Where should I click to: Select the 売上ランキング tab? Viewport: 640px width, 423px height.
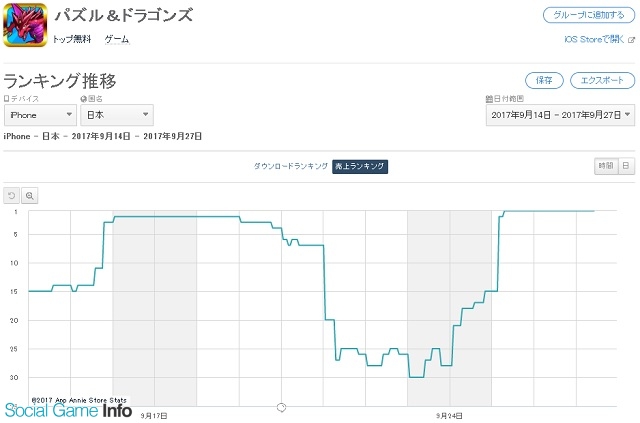360,166
